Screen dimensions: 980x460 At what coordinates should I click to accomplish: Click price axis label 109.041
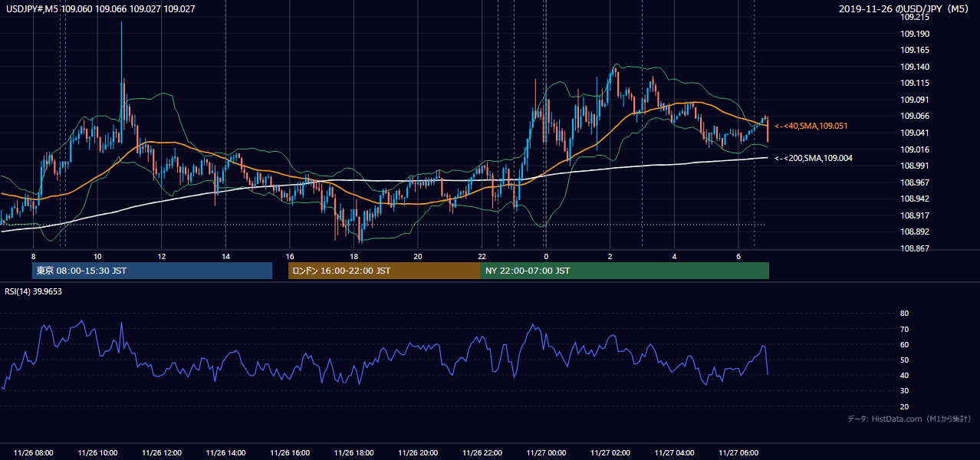[914, 133]
